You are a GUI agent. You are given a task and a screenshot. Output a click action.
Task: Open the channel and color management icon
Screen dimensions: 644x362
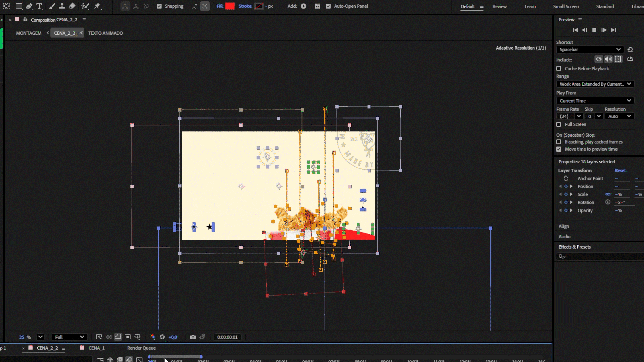pos(153,337)
